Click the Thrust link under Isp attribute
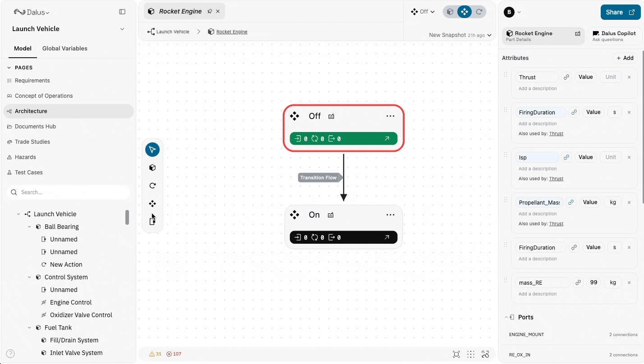Viewport: 644px width, 364px height. coord(556,179)
